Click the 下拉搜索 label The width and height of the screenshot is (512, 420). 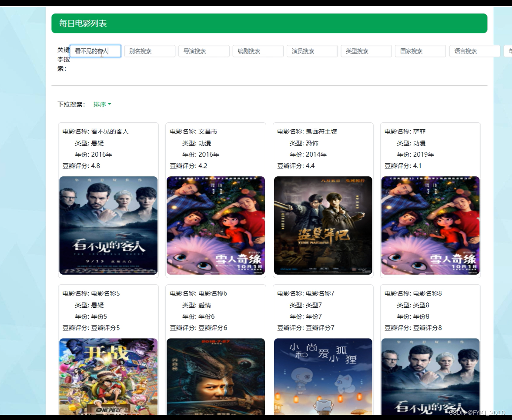71,104
